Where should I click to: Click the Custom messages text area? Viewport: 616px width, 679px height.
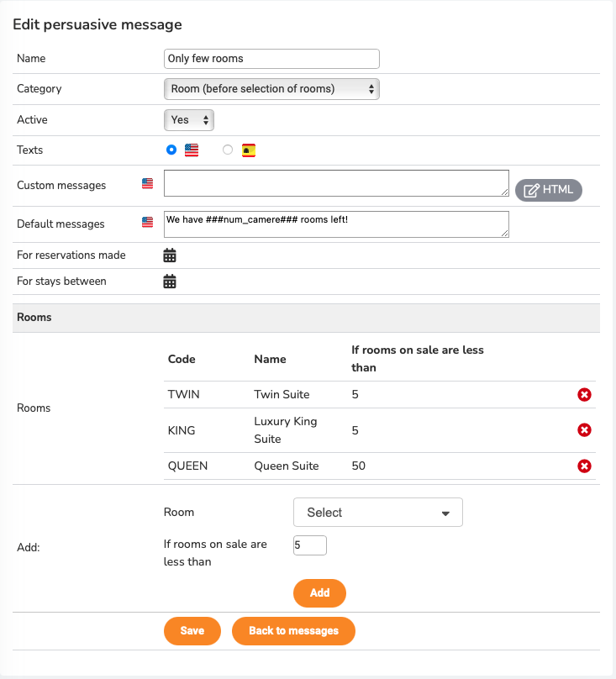[x=336, y=183]
